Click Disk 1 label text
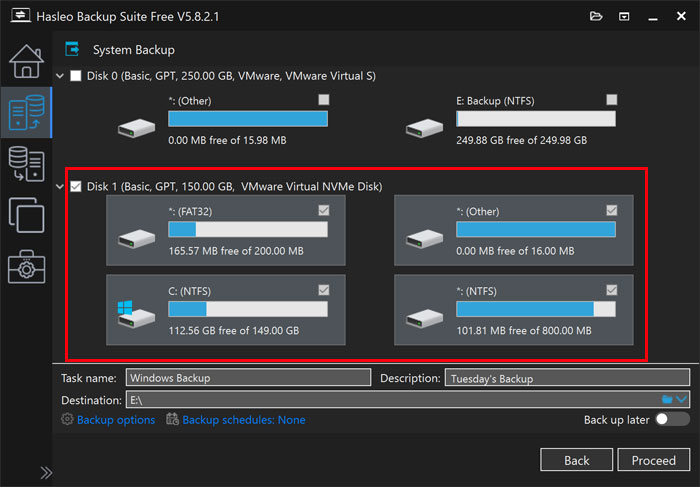Viewport: 700px width, 487px height. tap(234, 187)
